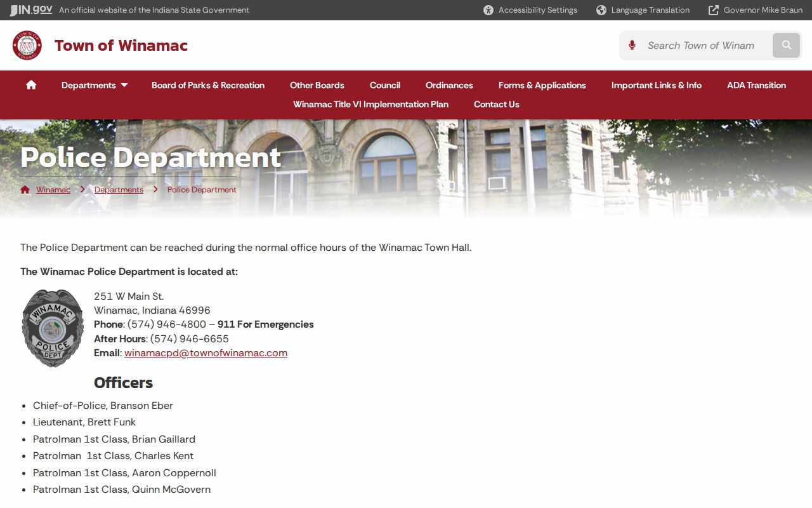Open Forms & Applications menu item
The image size is (812, 508).
click(x=542, y=85)
